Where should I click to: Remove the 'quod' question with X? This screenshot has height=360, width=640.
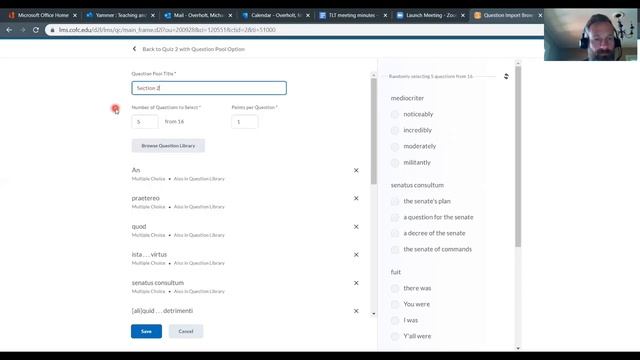pos(356,227)
